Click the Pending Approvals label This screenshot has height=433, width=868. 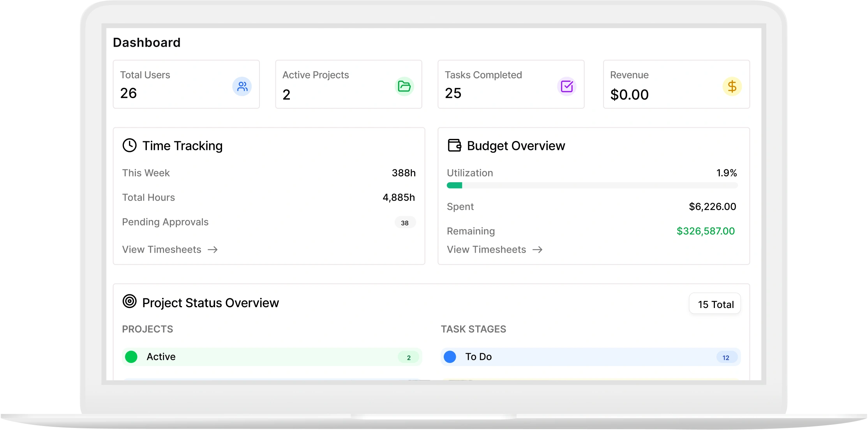coord(165,222)
